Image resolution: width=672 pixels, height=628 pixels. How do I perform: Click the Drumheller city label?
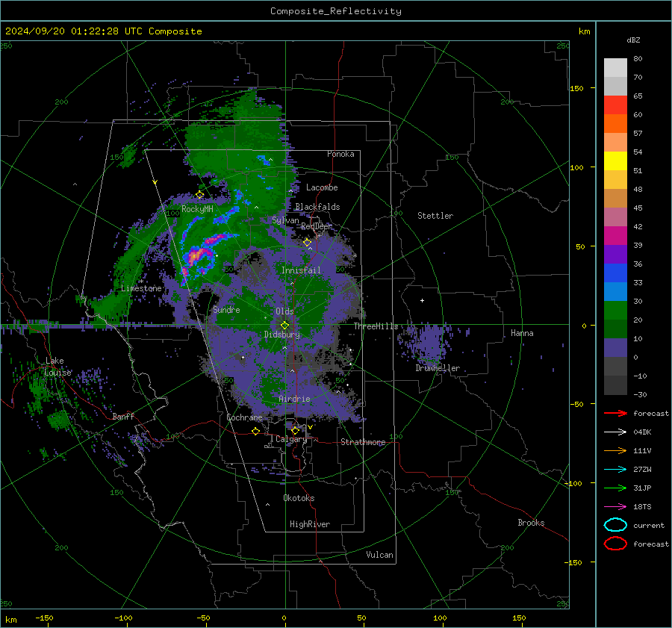point(438,368)
